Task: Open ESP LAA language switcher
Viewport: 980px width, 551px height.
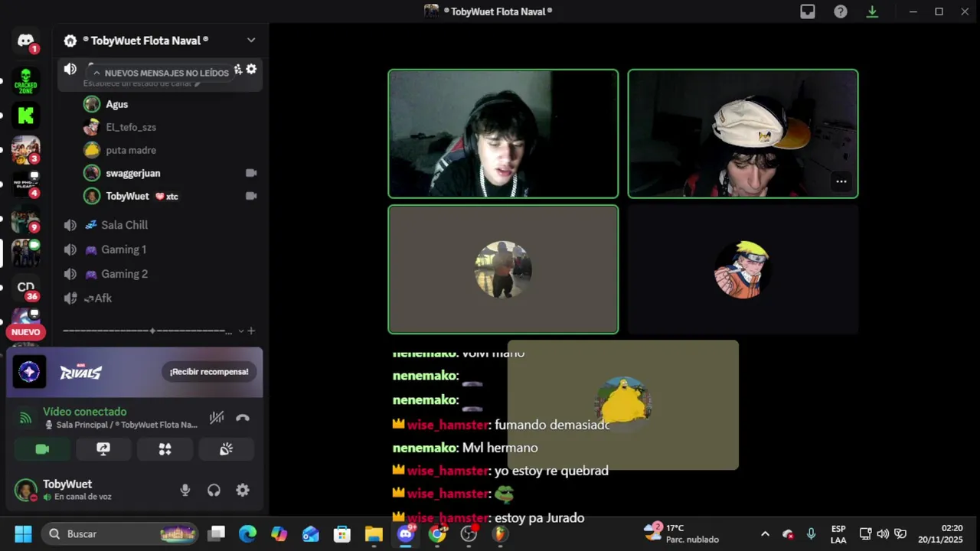Action: [x=838, y=533]
